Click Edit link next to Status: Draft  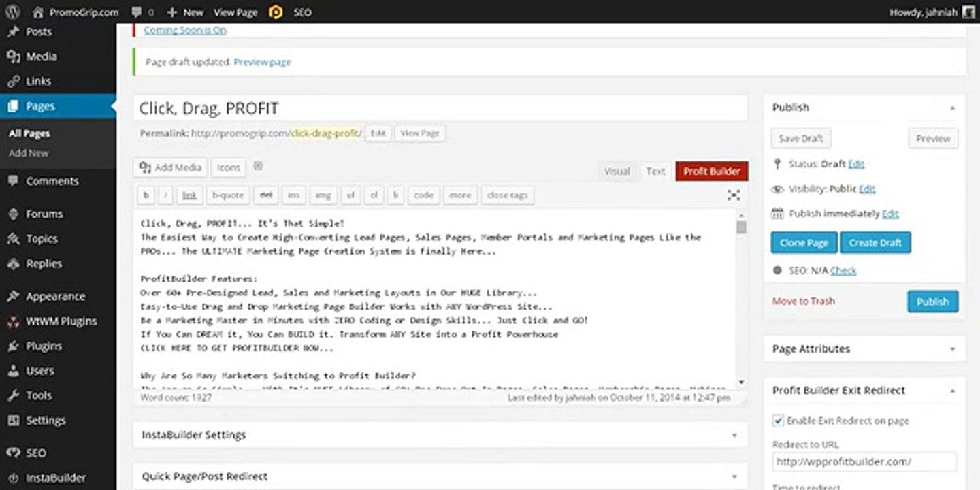[856, 164]
